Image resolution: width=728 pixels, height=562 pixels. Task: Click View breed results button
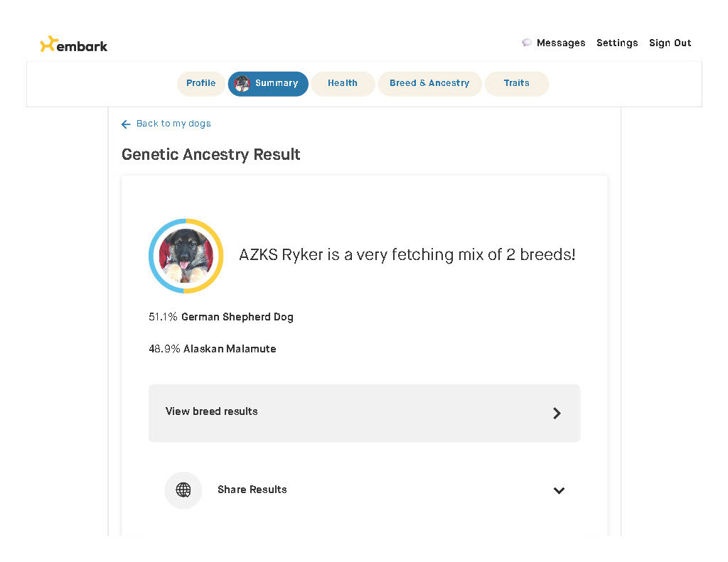(364, 413)
